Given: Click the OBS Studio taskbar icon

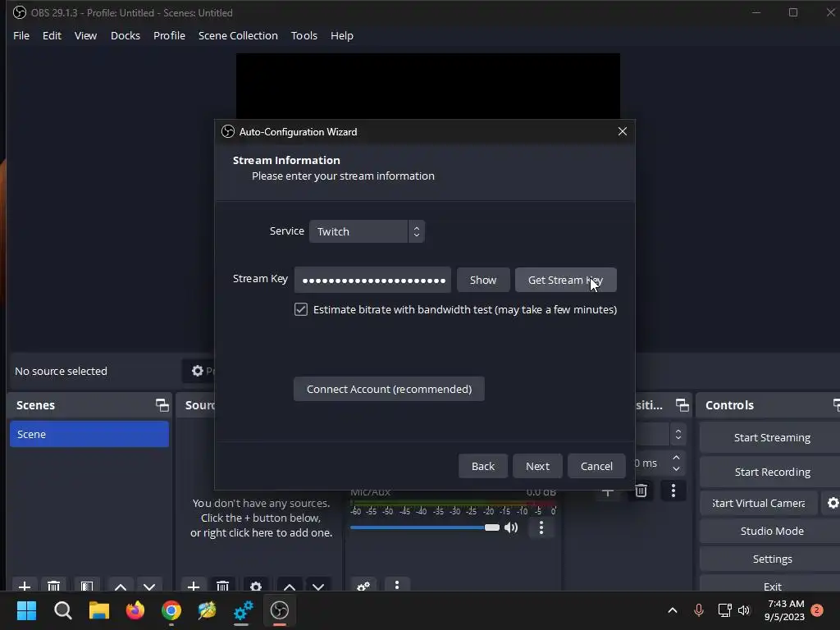Looking at the screenshot, I should tap(280, 610).
